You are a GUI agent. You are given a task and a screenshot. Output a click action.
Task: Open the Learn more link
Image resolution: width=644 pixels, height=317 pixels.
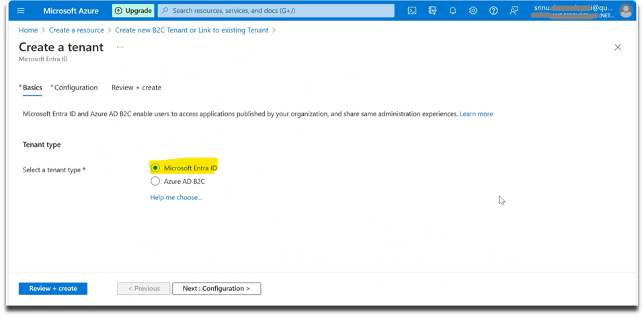tap(476, 114)
